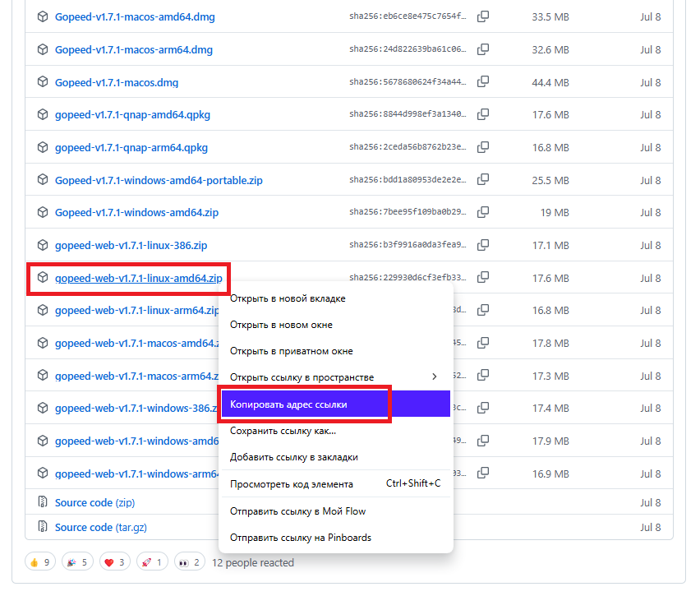The image size is (700, 596).
Task: Toggle party popper reaction with 5
Action: point(77,562)
